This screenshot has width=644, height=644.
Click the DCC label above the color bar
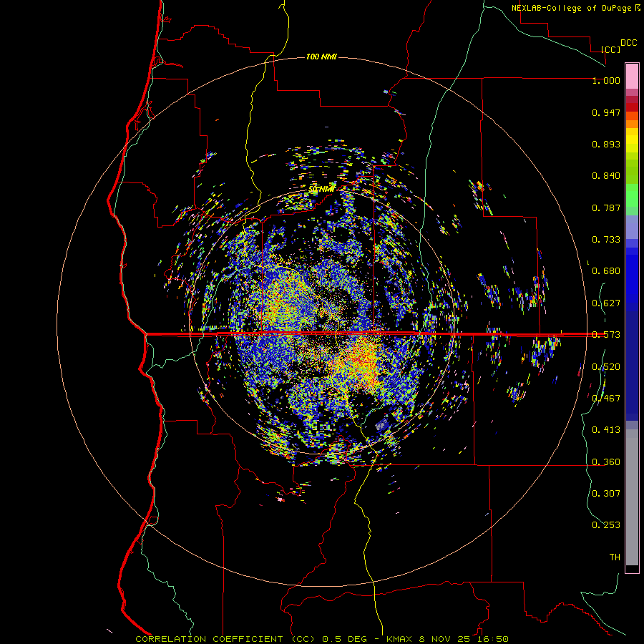(629, 43)
